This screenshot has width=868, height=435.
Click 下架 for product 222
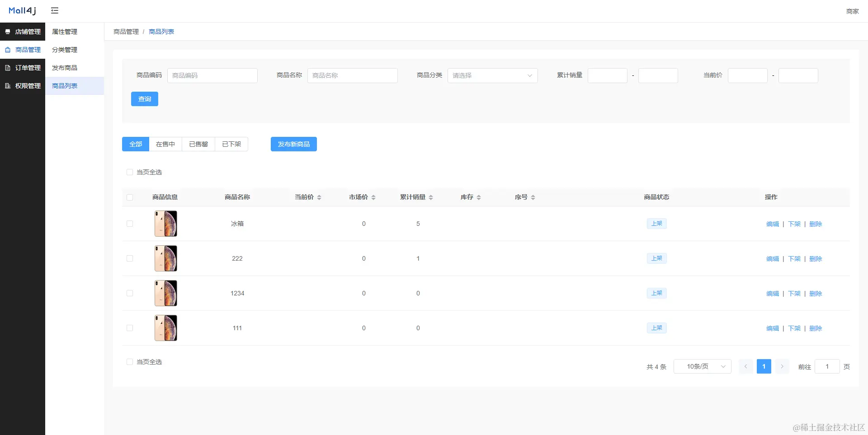coord(794,259)
